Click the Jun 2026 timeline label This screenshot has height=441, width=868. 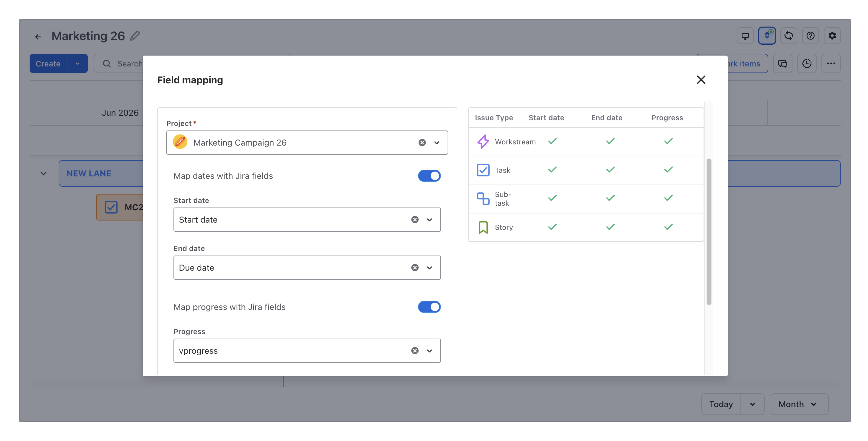click(120, 113)
